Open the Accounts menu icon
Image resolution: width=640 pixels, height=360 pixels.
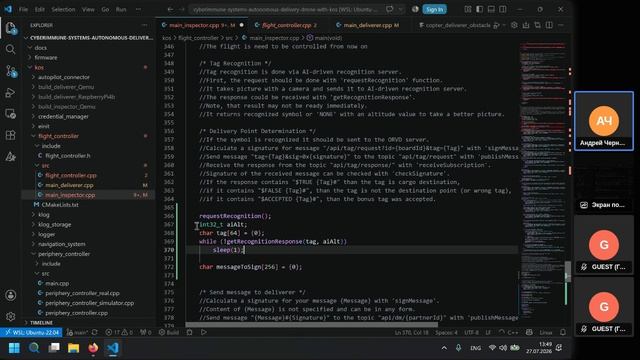click(11, 295)
